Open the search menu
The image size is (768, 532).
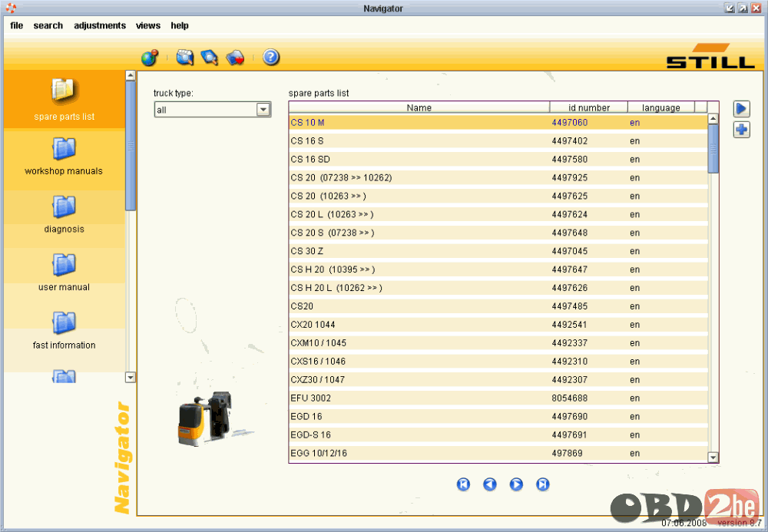[x=48, y=25]
